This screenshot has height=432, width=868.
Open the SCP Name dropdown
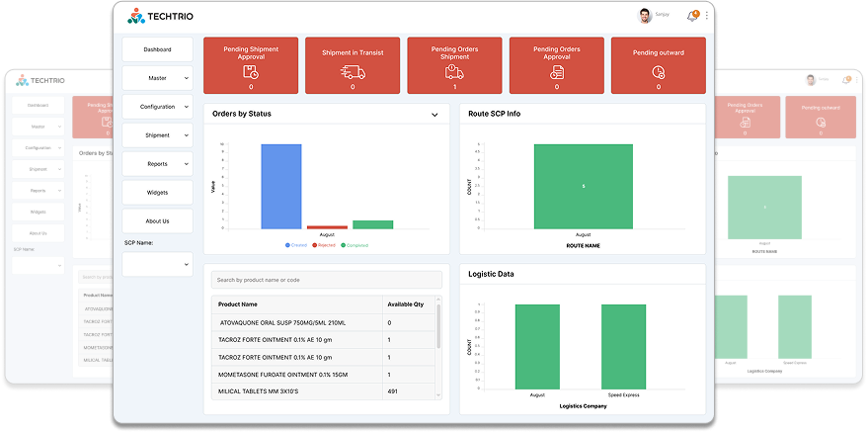click(x=157, y=264)
